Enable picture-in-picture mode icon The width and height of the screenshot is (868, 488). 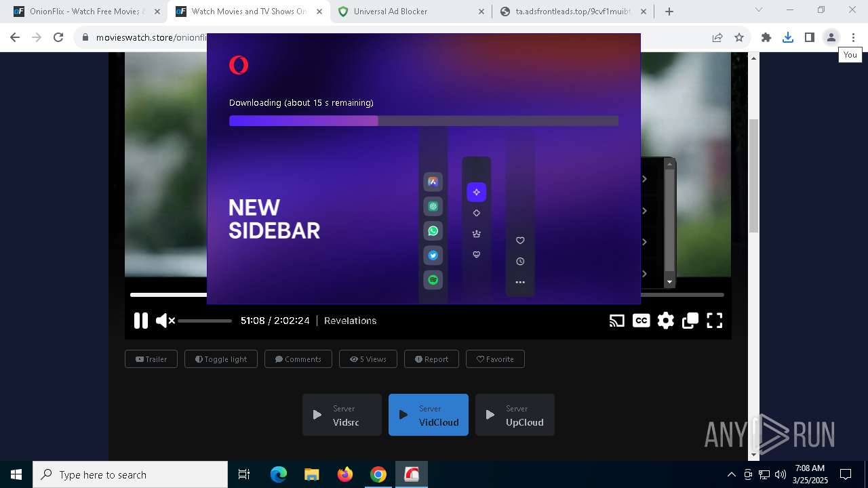pyautogui.click(x=690, y=321)
